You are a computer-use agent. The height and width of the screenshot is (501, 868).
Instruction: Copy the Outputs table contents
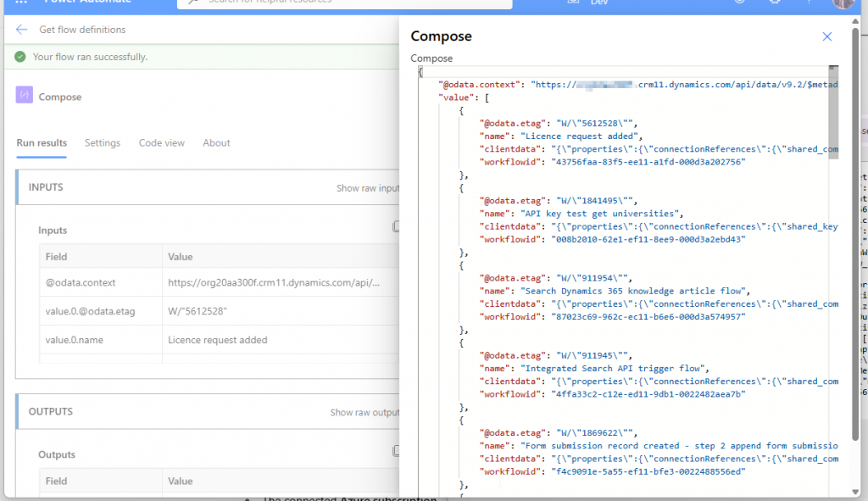pyautogui.click(x=395, y=452)
